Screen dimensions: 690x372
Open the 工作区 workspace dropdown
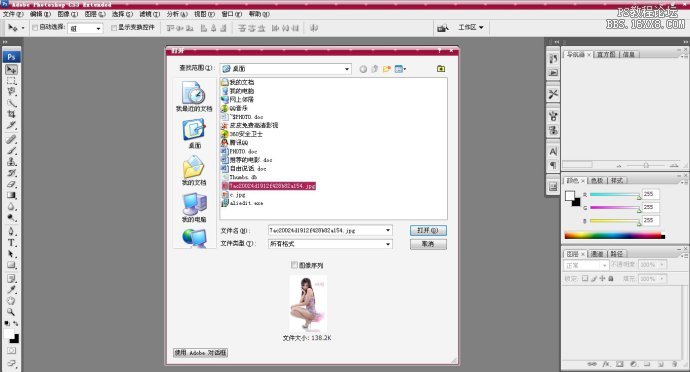point(470,27)
